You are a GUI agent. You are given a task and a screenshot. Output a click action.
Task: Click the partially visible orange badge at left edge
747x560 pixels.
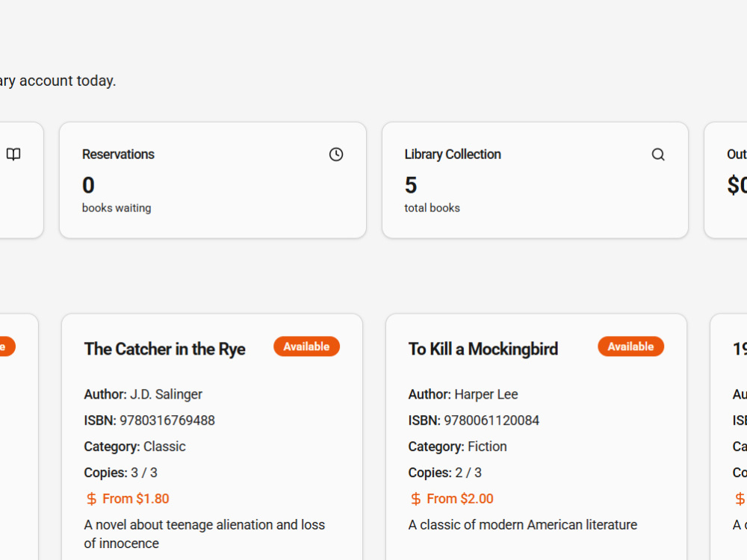click(7, 346)
